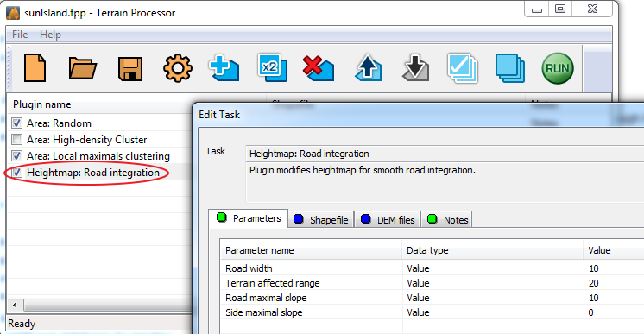
Task: Switch to the Shapefile tab
Action: (321, 220)
